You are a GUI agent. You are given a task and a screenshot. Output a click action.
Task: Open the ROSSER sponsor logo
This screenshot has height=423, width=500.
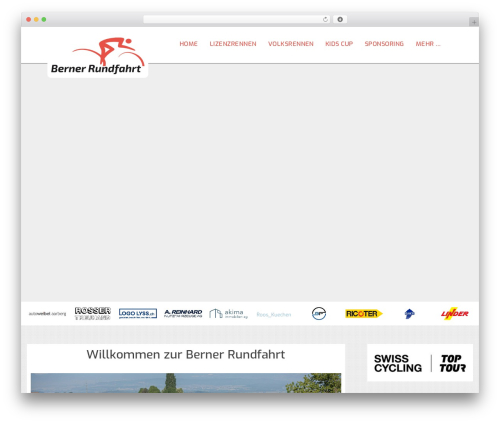click(x=93, y=313)
